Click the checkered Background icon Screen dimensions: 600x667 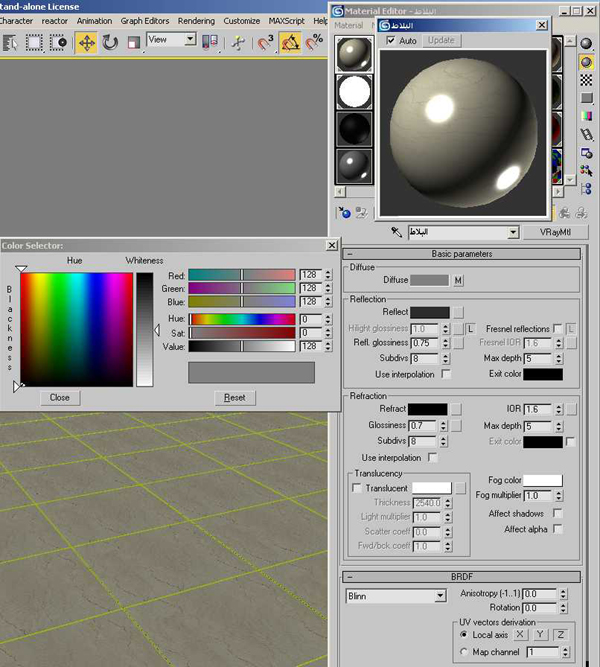coord(587,80)
